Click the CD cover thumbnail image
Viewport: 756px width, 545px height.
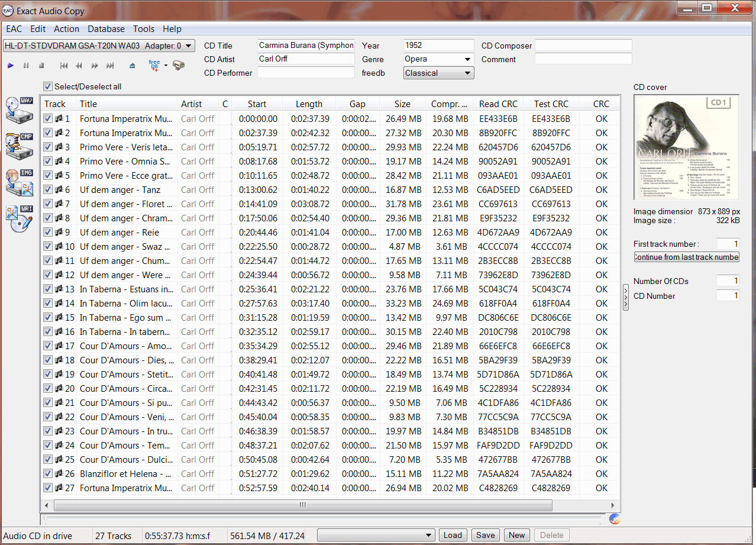click(686, 147)
